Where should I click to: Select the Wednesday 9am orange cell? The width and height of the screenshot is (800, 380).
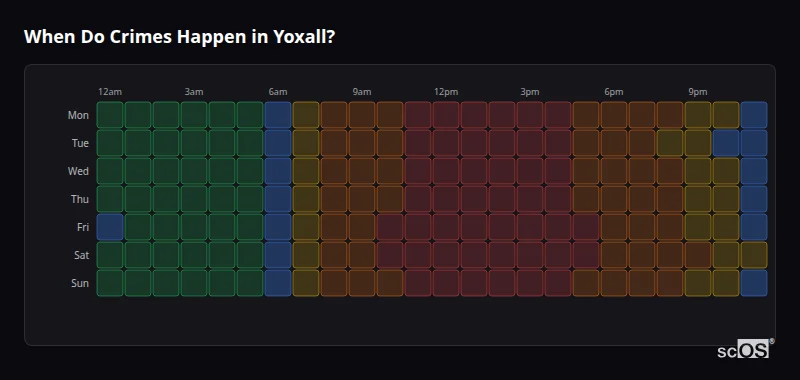(362, 171)
